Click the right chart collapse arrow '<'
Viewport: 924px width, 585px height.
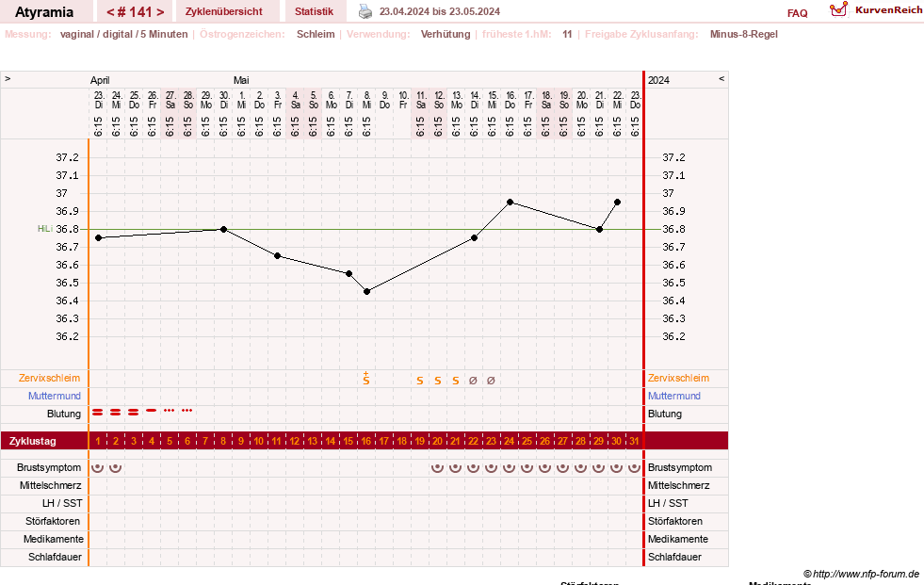pos(721,78)
